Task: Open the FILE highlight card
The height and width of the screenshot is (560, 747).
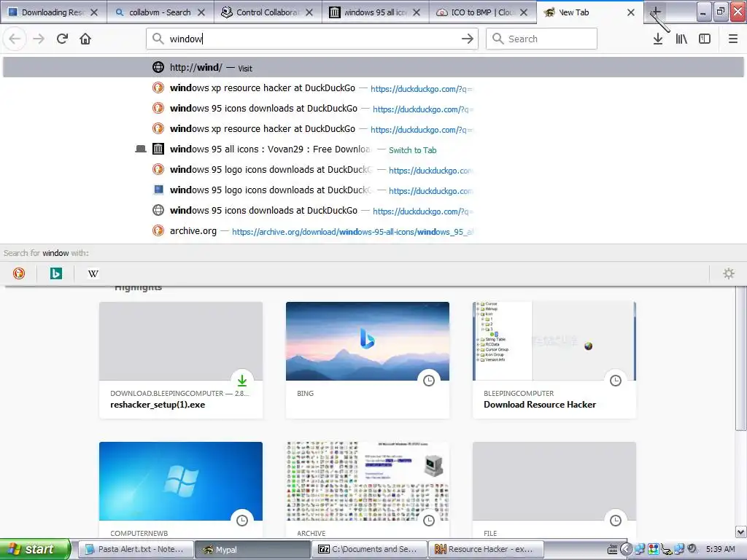Action: point(554,491)
